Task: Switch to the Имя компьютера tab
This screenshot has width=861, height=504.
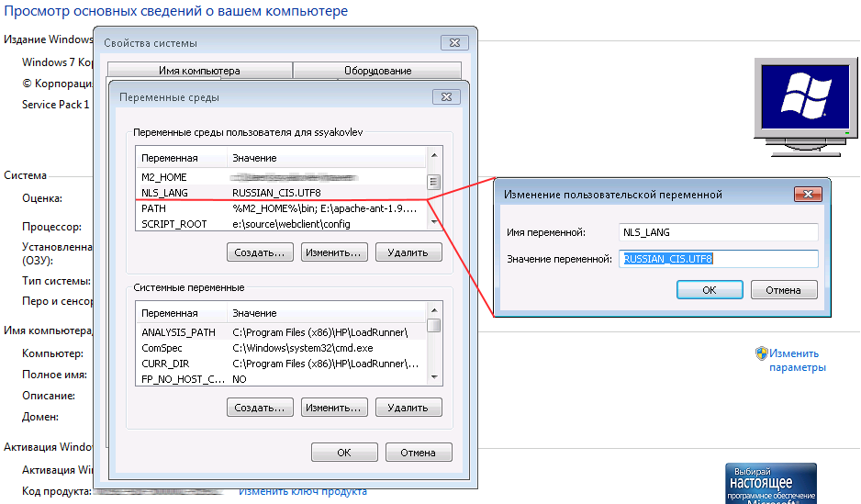Action: [x=199, y=71]
